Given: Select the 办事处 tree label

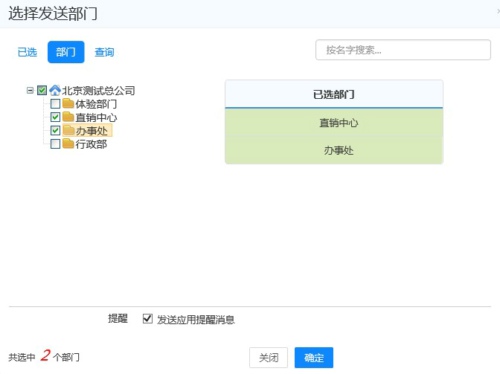Looking at the screenshot, I should point(91,131).
